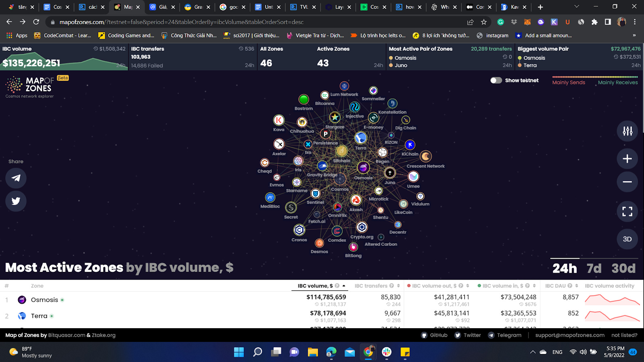Click the Sentinel zone node

coord(316,193)
